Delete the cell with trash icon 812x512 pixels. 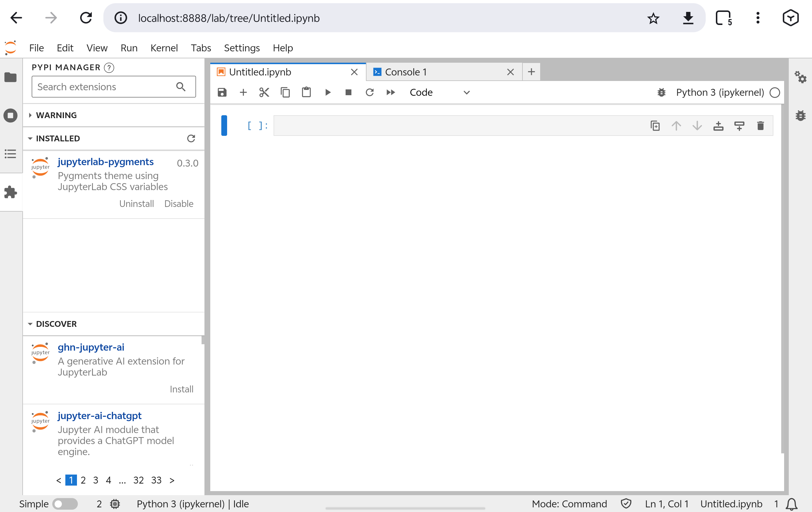pos(760,126)
